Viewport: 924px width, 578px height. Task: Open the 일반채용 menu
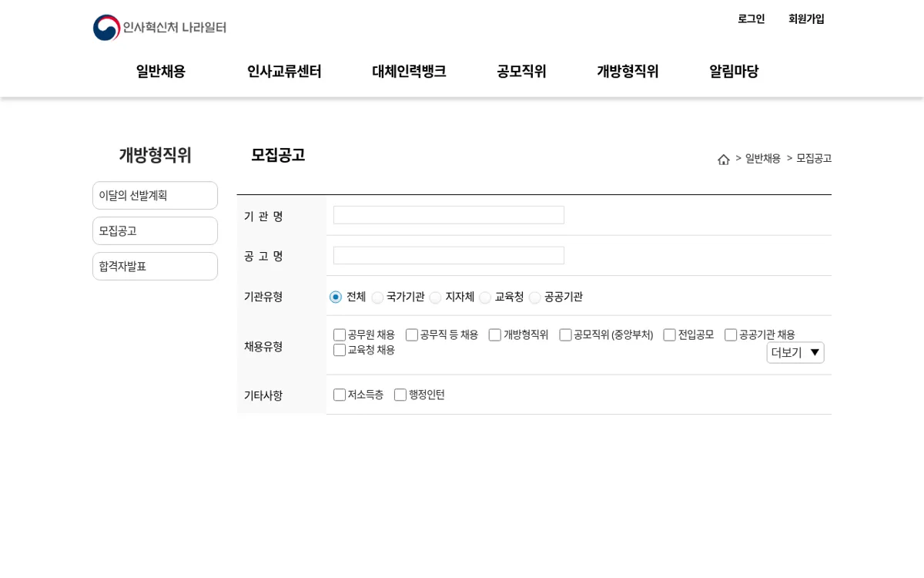[x=161, y=72]
